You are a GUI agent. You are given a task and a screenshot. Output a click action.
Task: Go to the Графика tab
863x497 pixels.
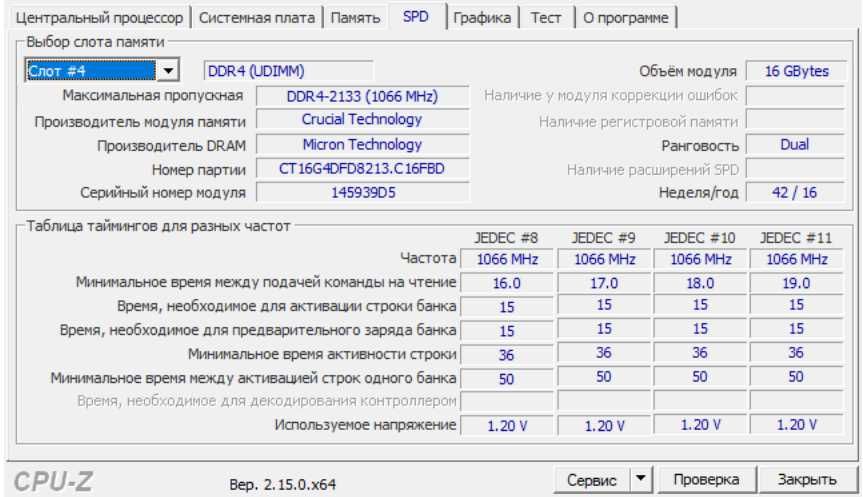482,18
